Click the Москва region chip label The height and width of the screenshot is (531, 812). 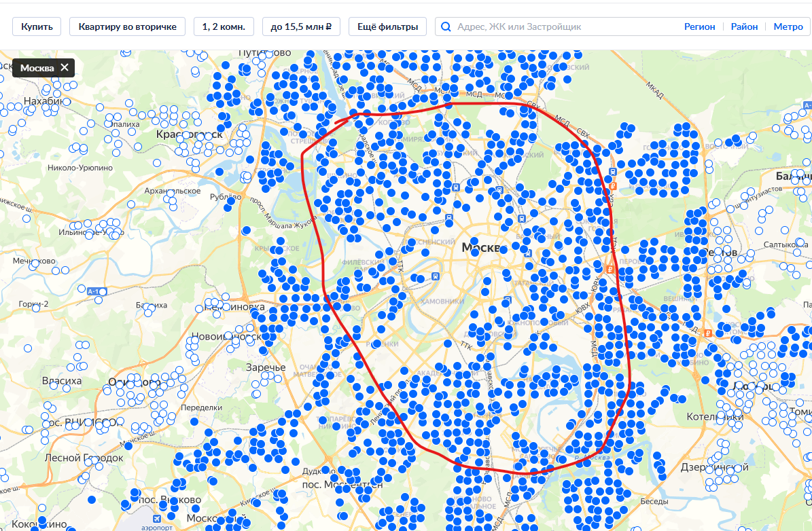[37, 67]
